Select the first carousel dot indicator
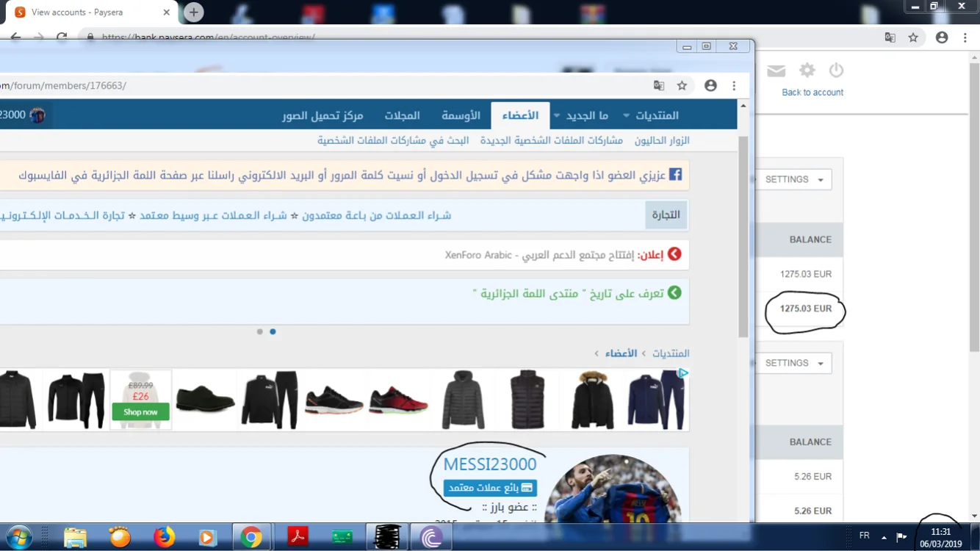 tap(259, 332)
